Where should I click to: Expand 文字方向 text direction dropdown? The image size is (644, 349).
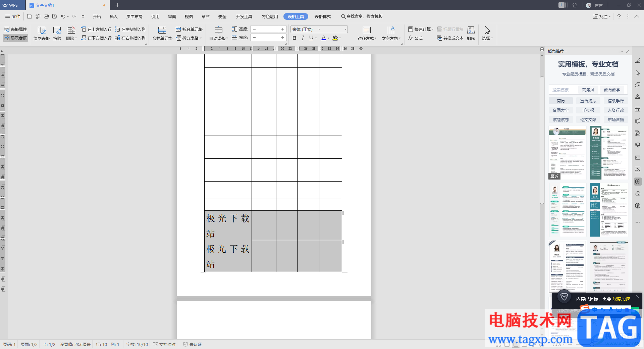tap(391, 38)
